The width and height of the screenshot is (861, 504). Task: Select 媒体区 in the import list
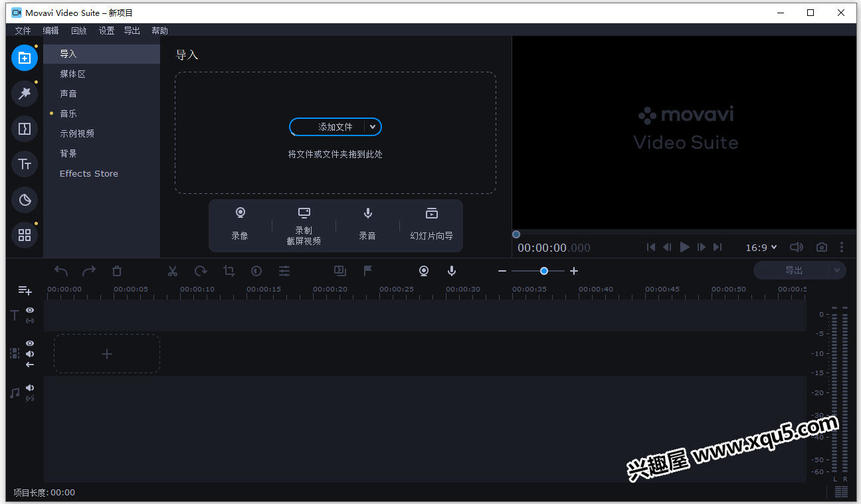(102, 74)
